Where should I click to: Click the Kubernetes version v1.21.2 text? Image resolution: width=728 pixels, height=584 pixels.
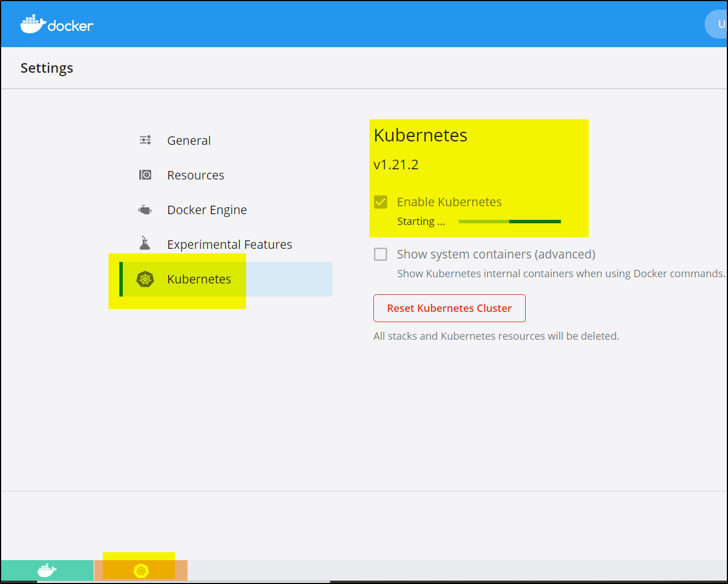coord(396,165)
